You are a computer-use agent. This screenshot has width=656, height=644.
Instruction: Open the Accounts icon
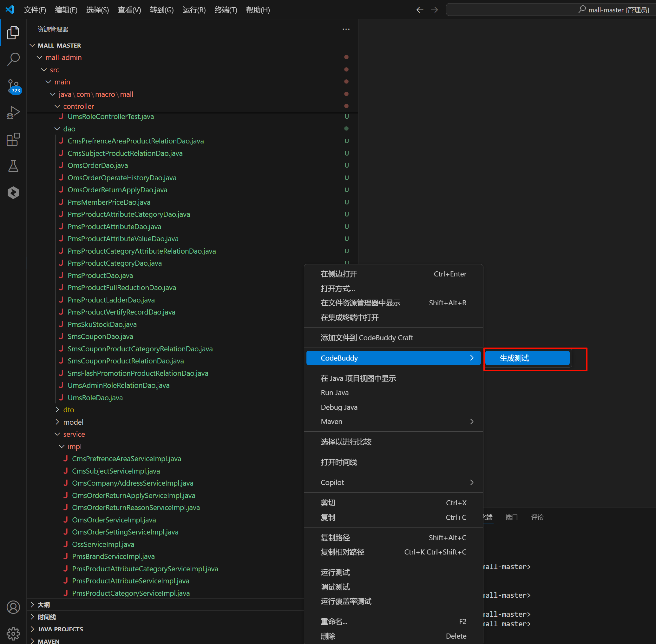[x=13, y=607]
